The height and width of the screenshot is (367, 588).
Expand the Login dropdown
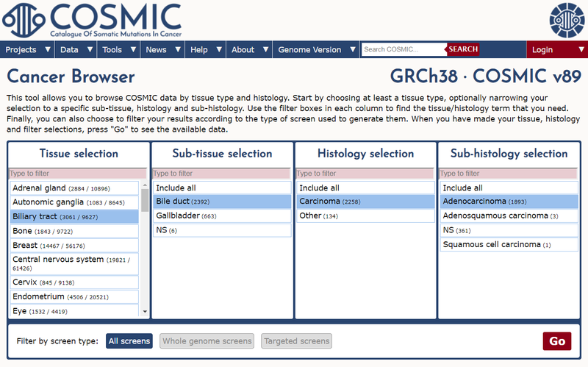tap(556, 49)
